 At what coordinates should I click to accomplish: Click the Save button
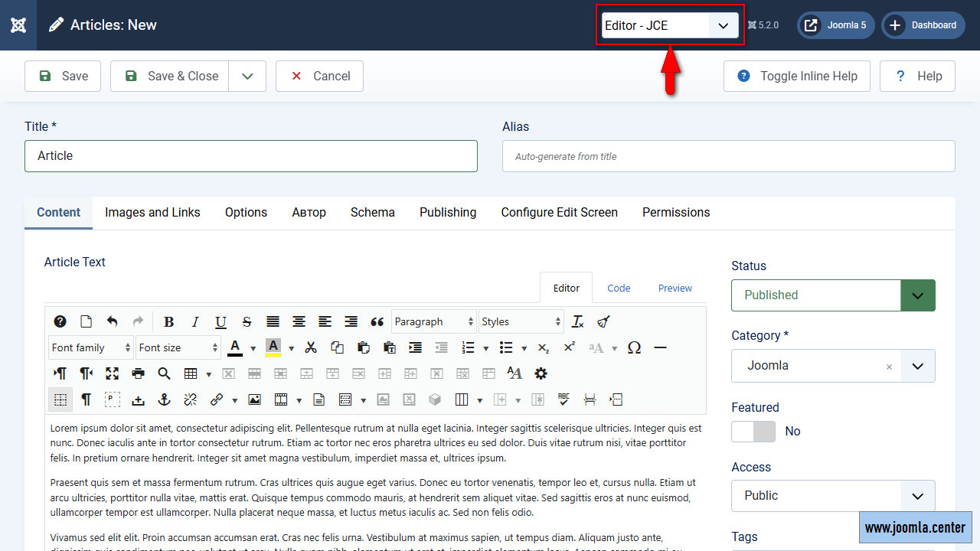click(63, 76)
